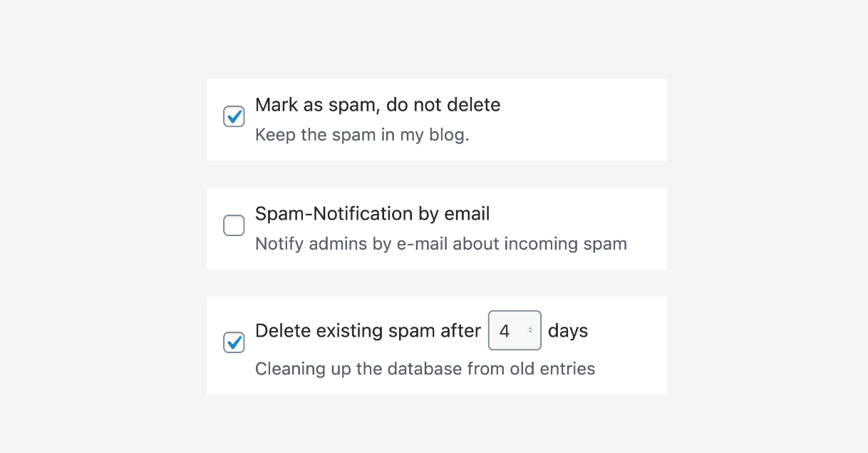Click the blue checkmark beside "Delete existing spam"
Image resolution: width=868 pixels, height=453 pixels.
coord(234,342)
